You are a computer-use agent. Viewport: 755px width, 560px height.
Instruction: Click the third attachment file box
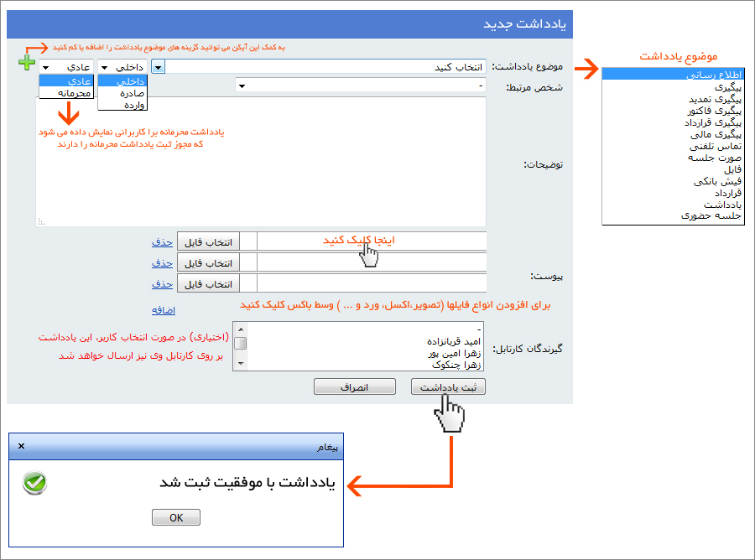(372, 283)
